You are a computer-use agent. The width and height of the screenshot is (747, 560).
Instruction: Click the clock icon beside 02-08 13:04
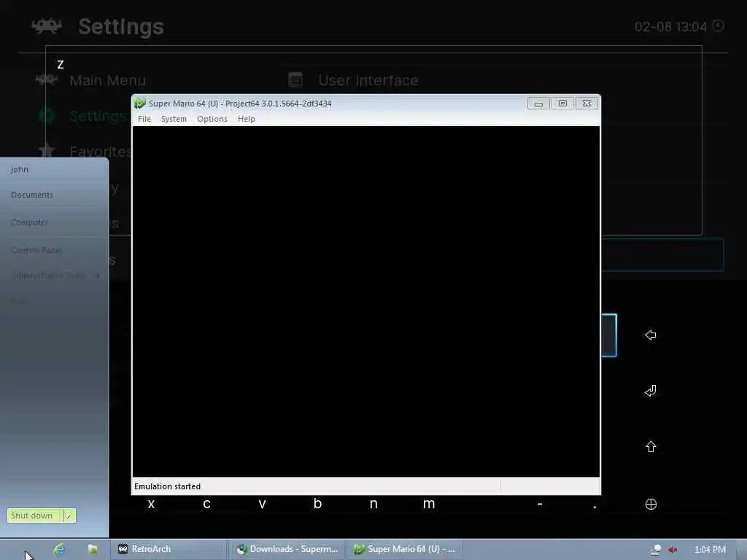pyautogui.click(x=718, y=26)
